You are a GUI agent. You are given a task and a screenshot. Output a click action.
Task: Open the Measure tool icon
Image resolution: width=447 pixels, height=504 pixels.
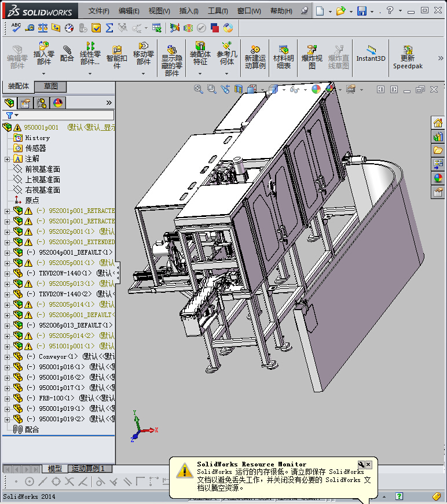30,28
